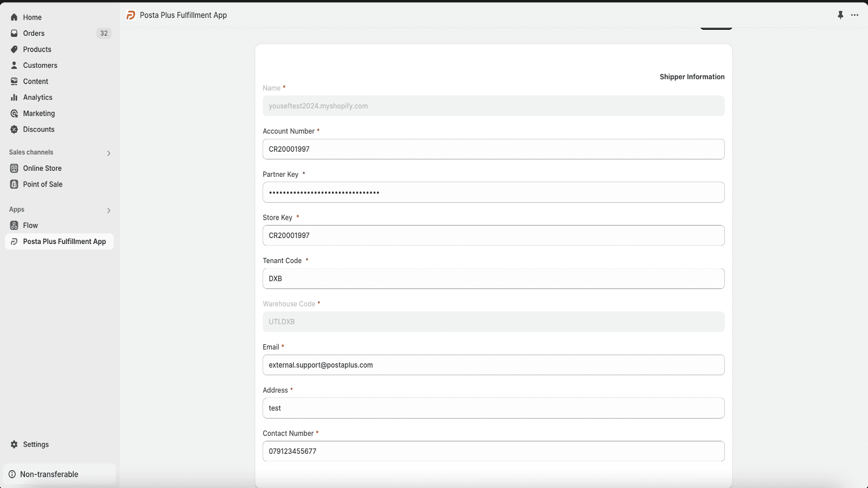Click the Non-transferable notice
The width and height of the screenshot is (868, 488).
[49, 473]
